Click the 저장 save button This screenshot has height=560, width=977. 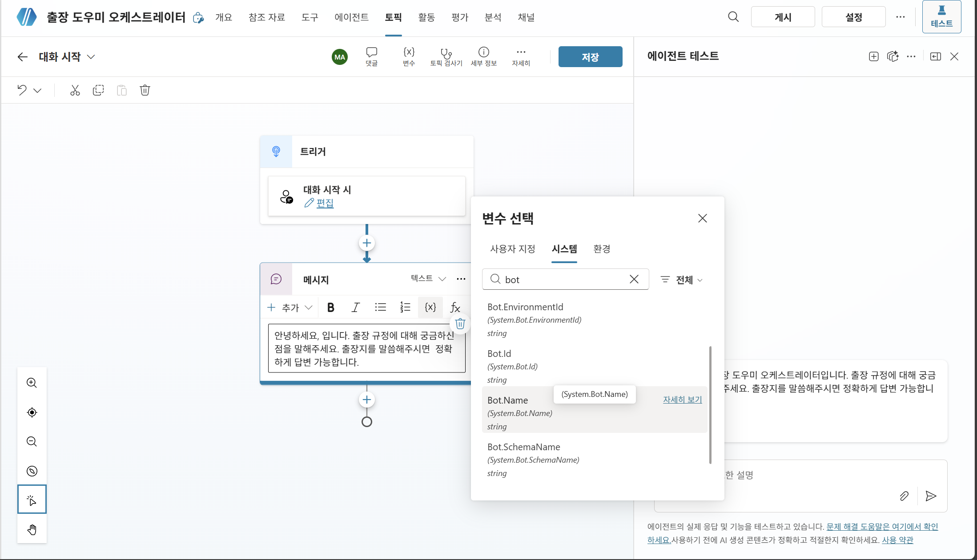pyautogui.click(x=590, y=57)
